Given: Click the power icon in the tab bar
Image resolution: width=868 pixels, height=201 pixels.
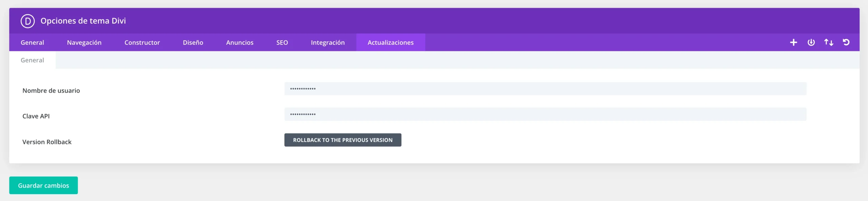Looking at the screenshot, I should [811, 42].
